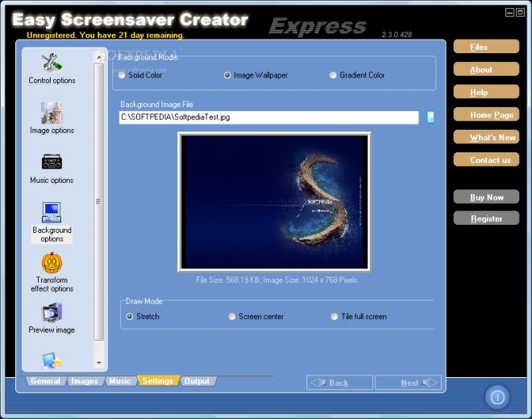
Task: Click the version number 2.3.0.428
Action: pos(397,35)
